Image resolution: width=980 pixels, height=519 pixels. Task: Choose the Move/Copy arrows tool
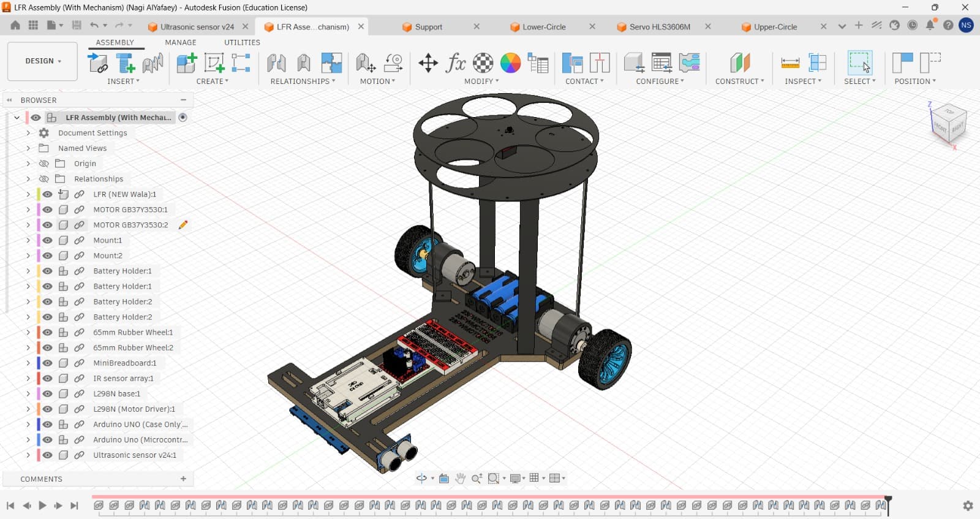pos(428,63)
